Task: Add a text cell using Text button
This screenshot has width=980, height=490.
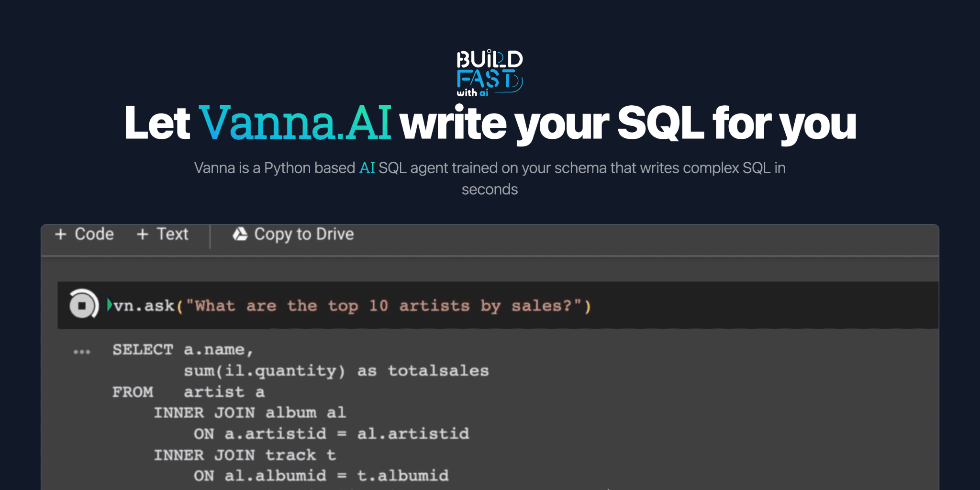Action: coord(163,234)
